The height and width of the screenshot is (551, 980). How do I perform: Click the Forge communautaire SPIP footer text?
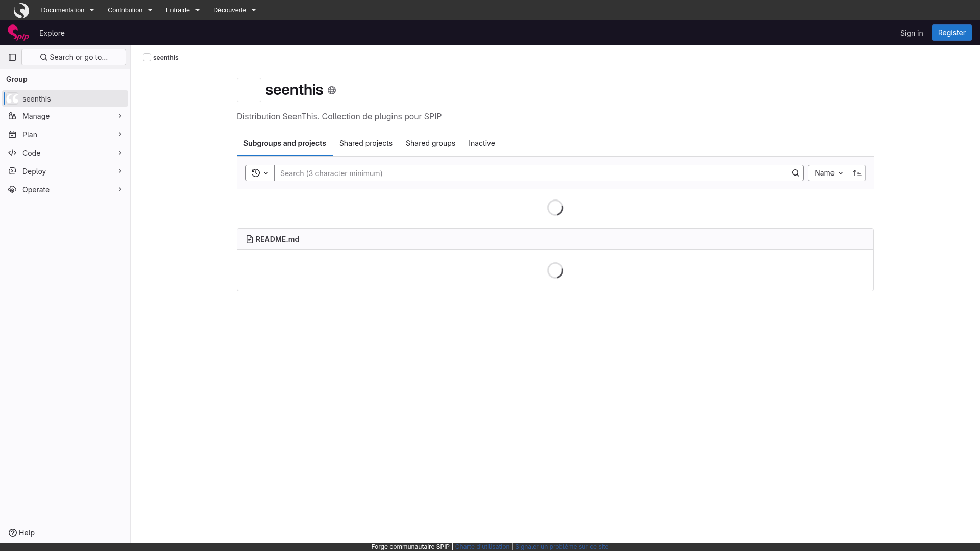410,547
